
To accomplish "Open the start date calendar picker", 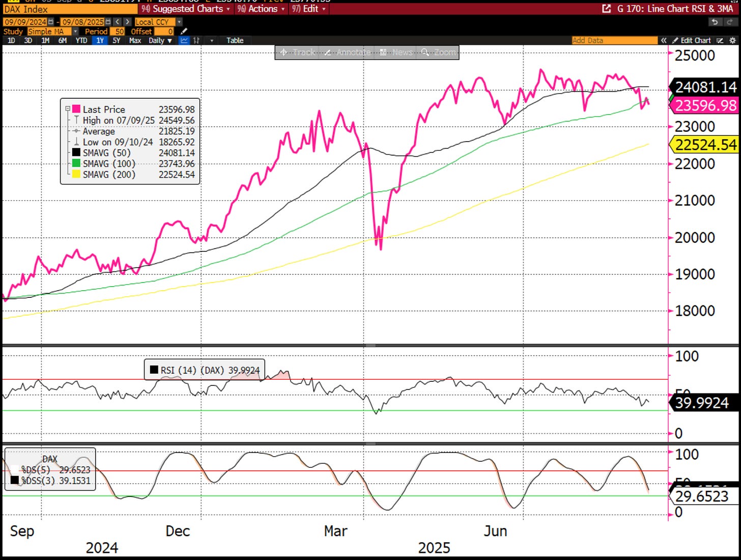I will coord(51,22).
